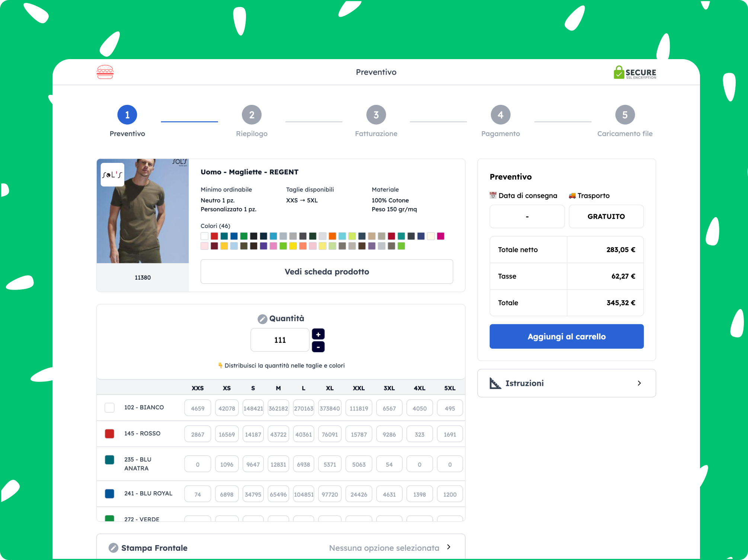The height and width of the screenshot is (560, 748).
Task: Enable the 241 - BLU ROYAL row checkbox
Action: [109, 493]
